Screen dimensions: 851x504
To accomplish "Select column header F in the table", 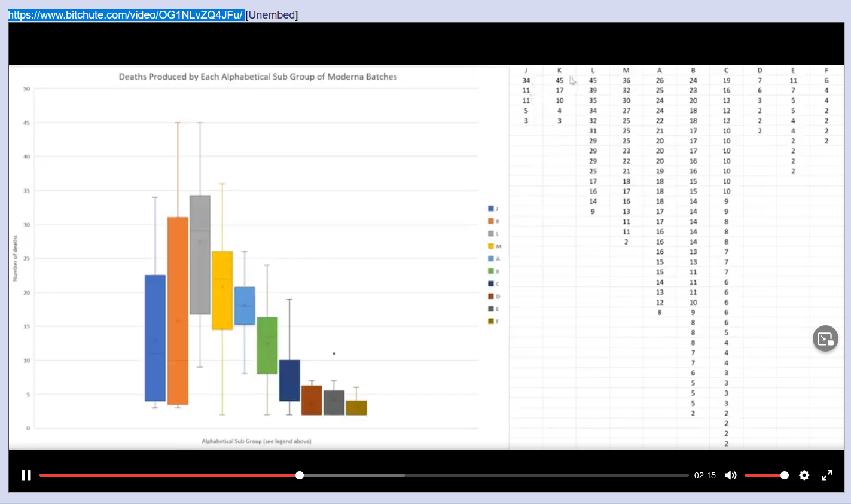I will point(826,71).
